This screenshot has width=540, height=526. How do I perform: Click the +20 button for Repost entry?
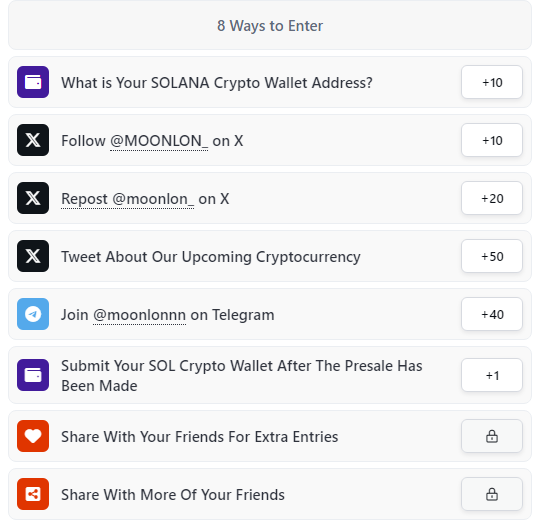point(492,198)
